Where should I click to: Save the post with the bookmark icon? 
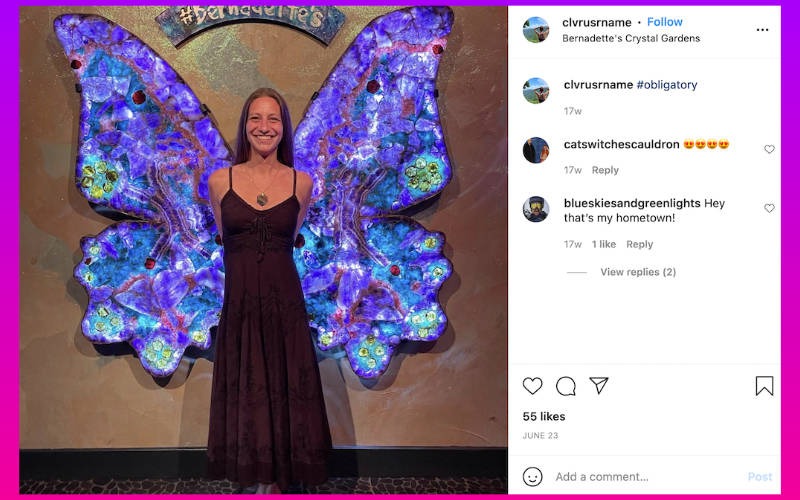tap(764, 386)
